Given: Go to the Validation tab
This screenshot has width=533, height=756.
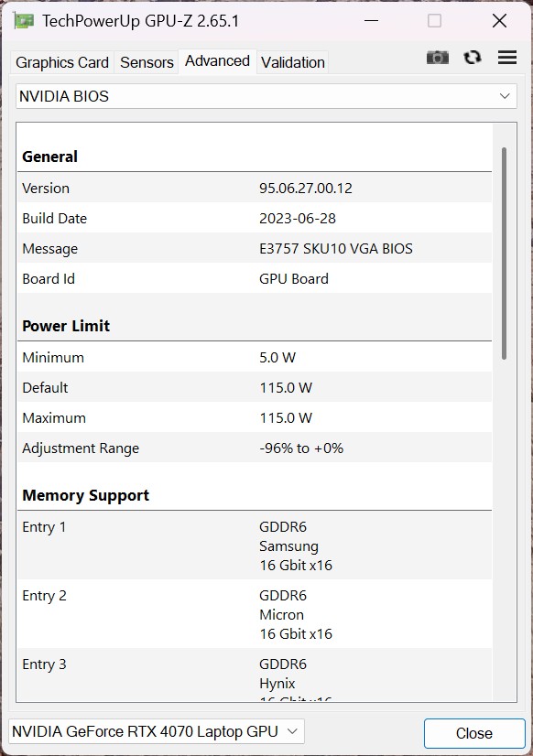Looking at the screenshot, I should (293, 62).
